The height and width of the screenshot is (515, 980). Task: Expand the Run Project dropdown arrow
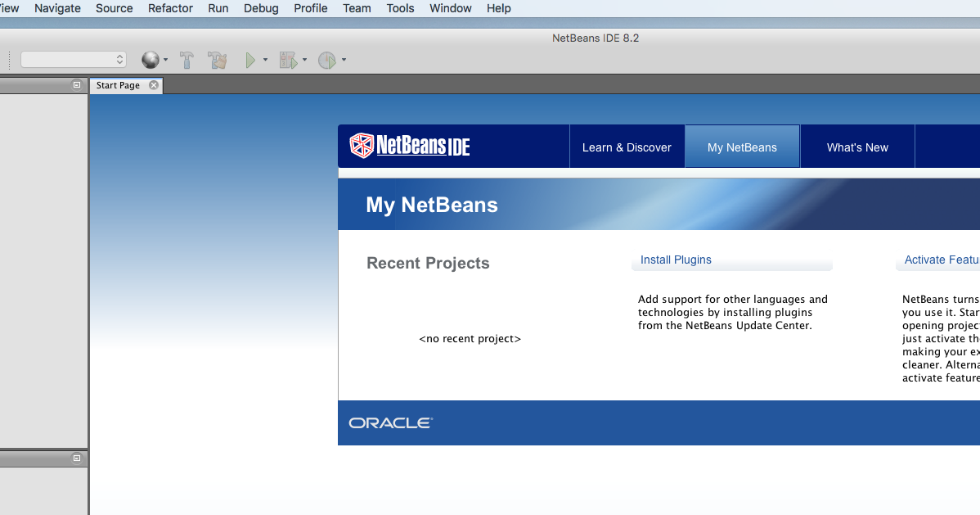[265, 60]
